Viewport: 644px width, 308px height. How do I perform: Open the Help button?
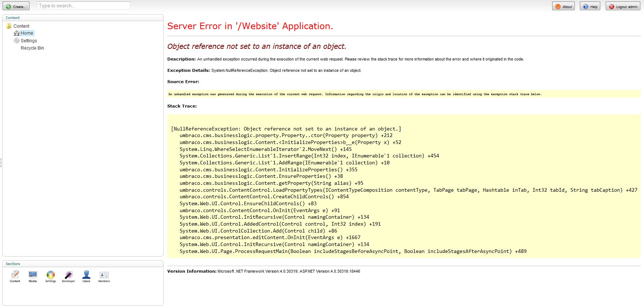pyautogui.click(x=590, y=6)
